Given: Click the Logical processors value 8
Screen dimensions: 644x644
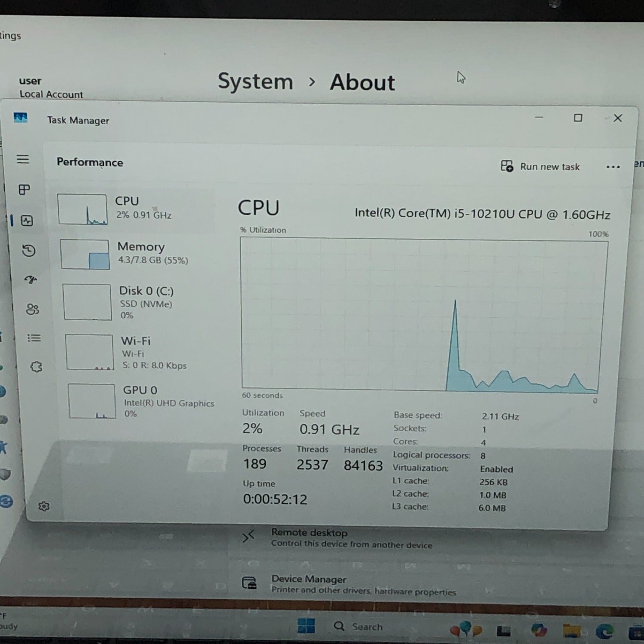Looking at the screenshot, I should tap(483, 456).
